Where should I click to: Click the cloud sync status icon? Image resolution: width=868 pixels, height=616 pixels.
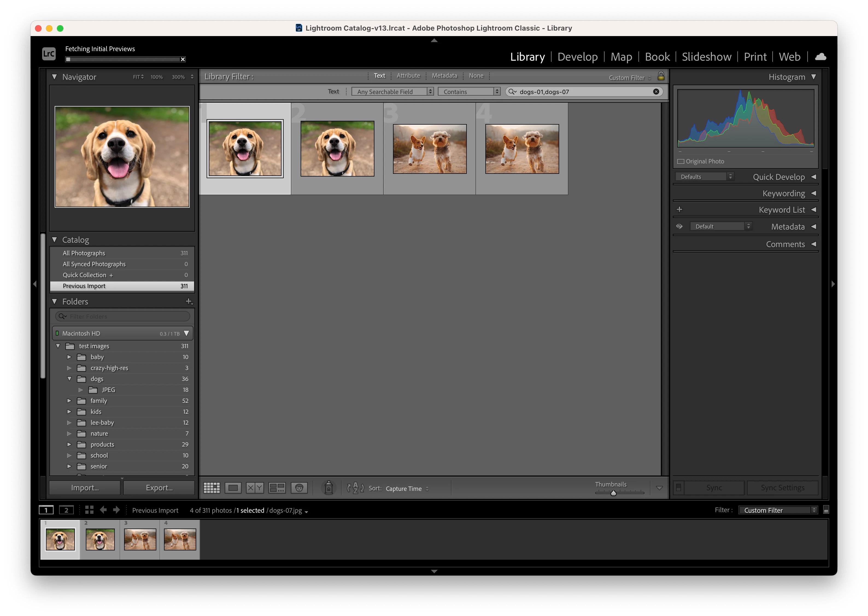coord(821,57)
